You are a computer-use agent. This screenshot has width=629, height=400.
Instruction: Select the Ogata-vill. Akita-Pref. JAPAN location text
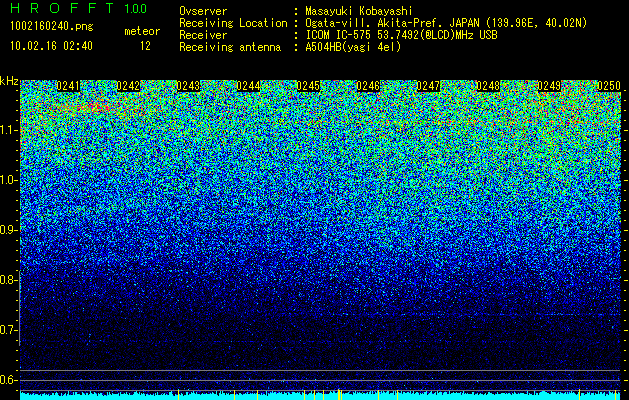point(446,23)
